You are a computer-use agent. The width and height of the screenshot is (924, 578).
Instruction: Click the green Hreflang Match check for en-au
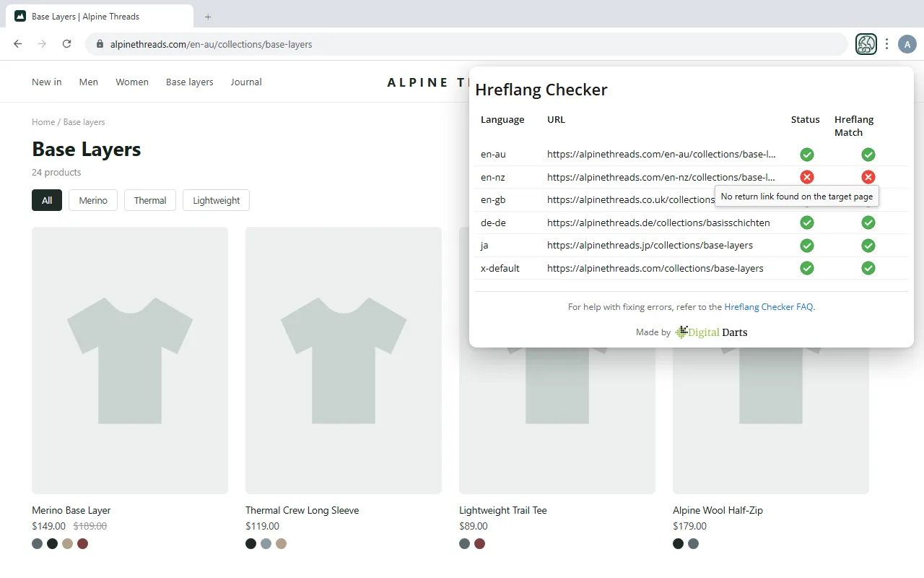click(868, 154)
